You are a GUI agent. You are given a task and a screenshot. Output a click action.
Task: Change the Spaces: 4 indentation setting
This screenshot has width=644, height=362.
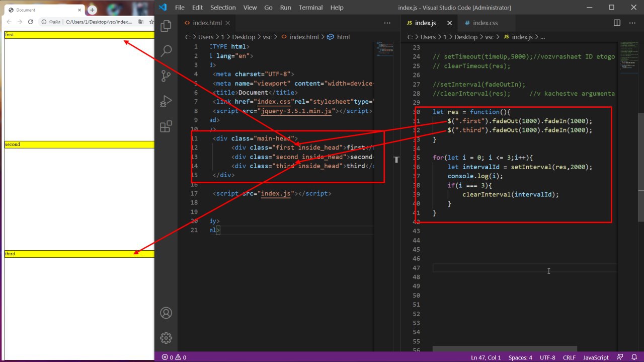[x=520, y=357]
